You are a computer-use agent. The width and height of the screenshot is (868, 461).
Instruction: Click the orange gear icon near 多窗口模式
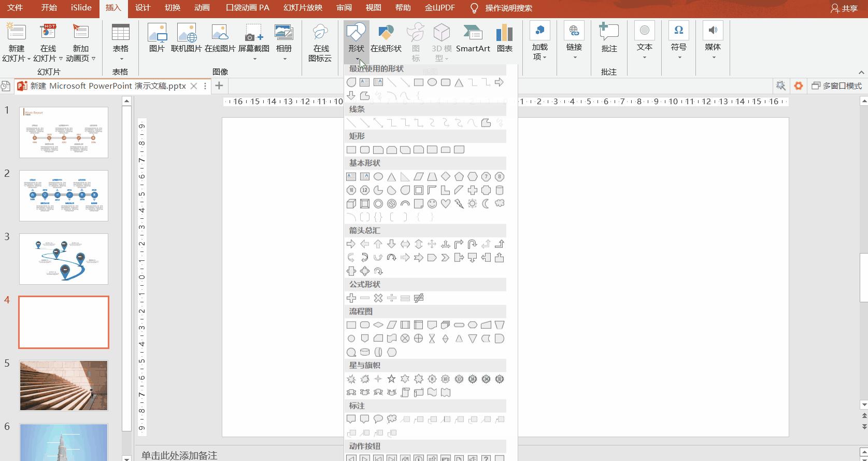(x=799, y=86)
